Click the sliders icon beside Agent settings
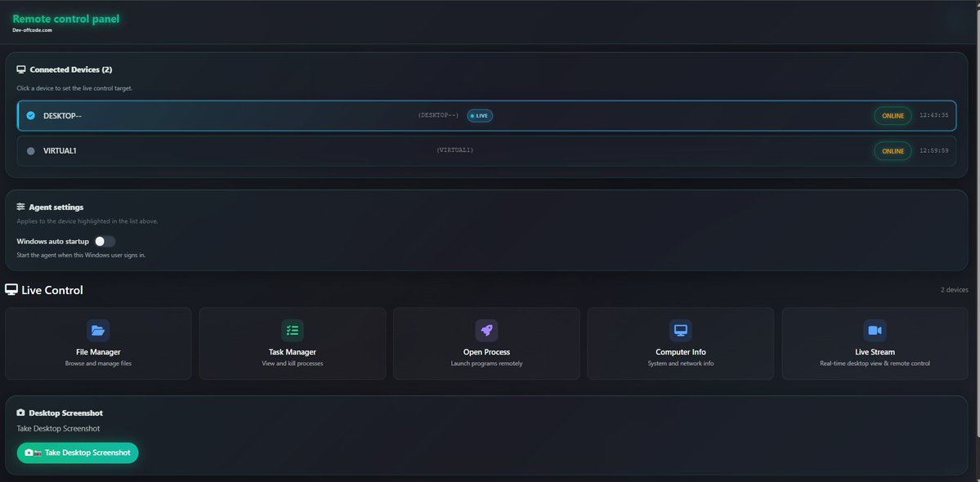 click(x=20, y=207)
